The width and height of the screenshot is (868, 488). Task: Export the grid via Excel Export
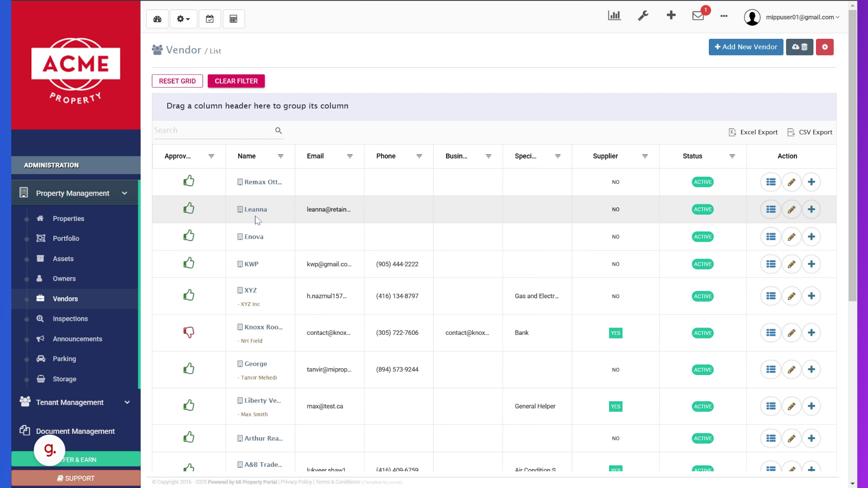coord(753,132)
